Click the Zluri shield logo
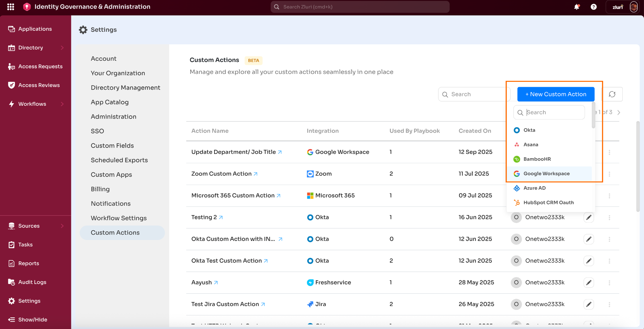This screenshot has width=644, height=329. coord(27,7)
